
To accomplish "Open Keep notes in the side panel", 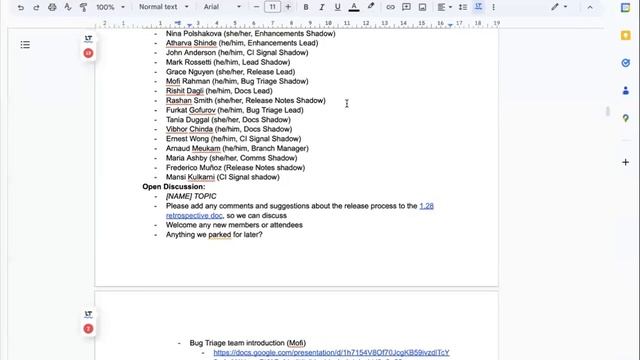I will click(x=625, y=36).
